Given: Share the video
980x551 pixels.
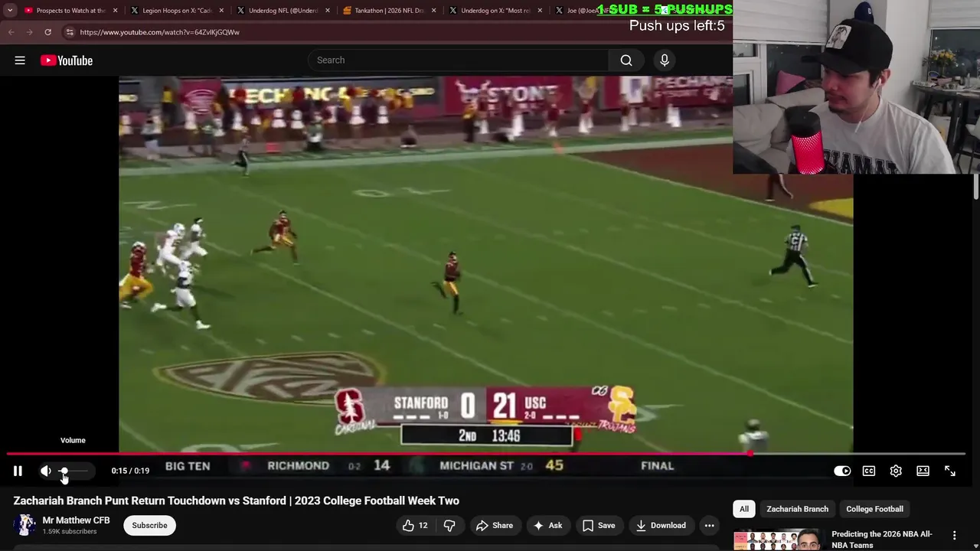Looking at the screenshot, I should click(x=495, y=525).
